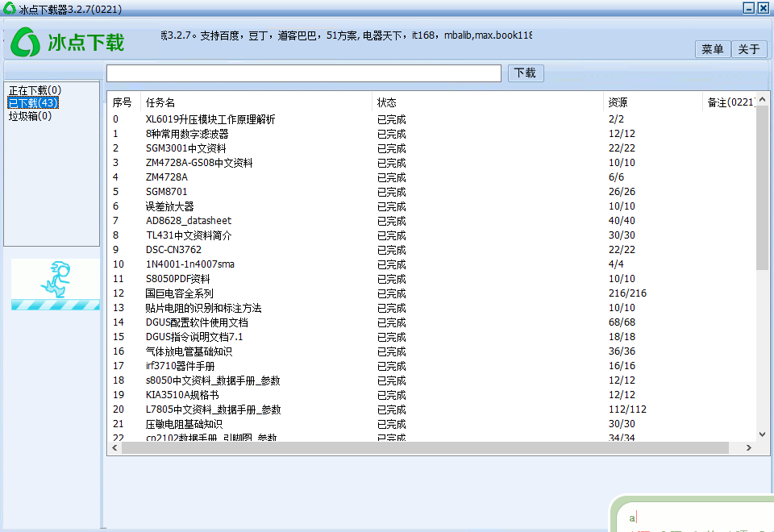Viewport: 774px width, 532px height.
Task: Select row s8050中文资料_数据手册_参数
Action: [432, 380]
